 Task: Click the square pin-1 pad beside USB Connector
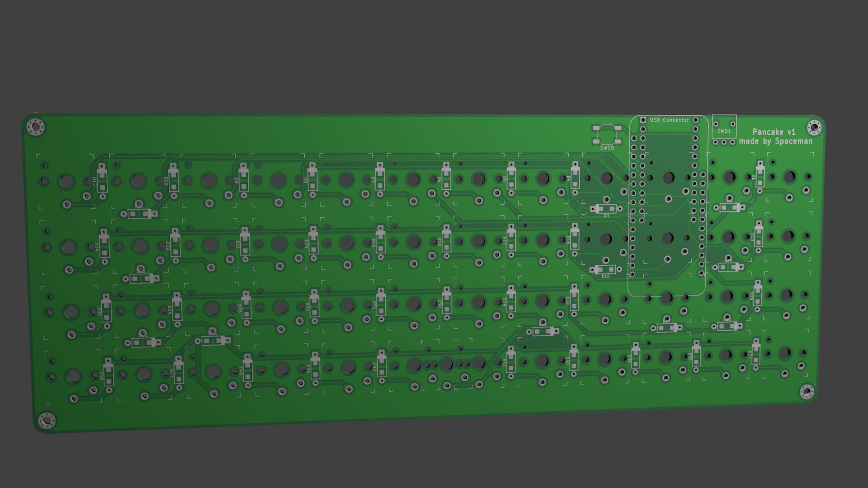[x=643, y=120]
